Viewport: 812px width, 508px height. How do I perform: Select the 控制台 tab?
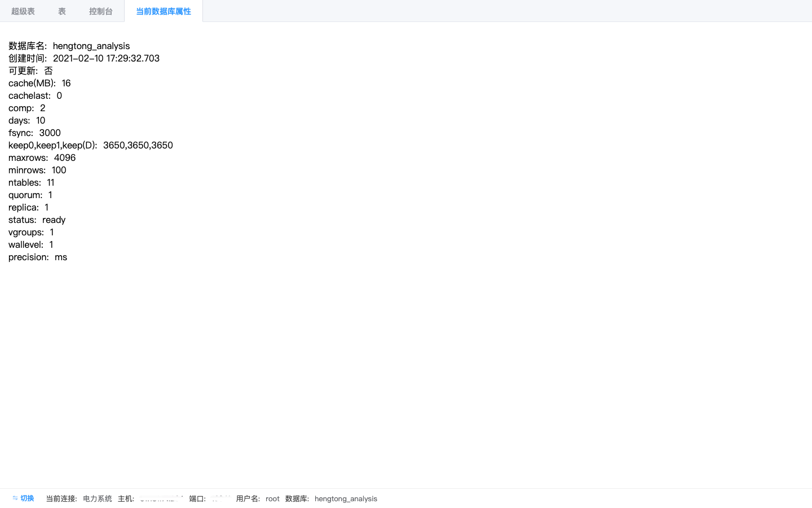coord(101,11)
